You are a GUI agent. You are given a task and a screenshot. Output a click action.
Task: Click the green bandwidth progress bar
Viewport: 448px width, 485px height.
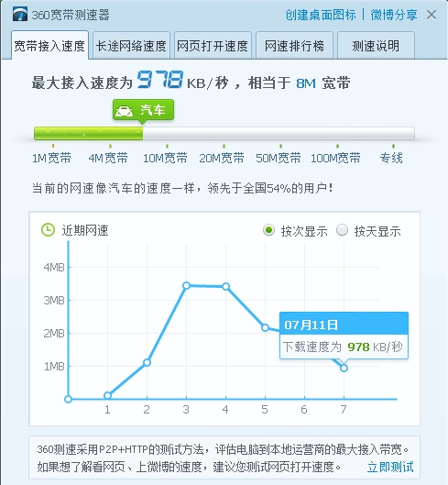89,133
